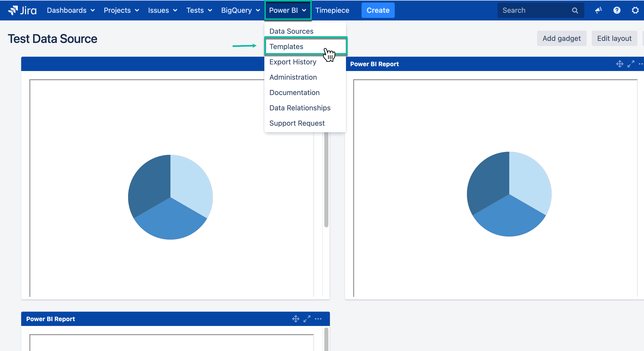Click the Add gadget button
This screenshot has height=351, width=644.
[561, 38]
